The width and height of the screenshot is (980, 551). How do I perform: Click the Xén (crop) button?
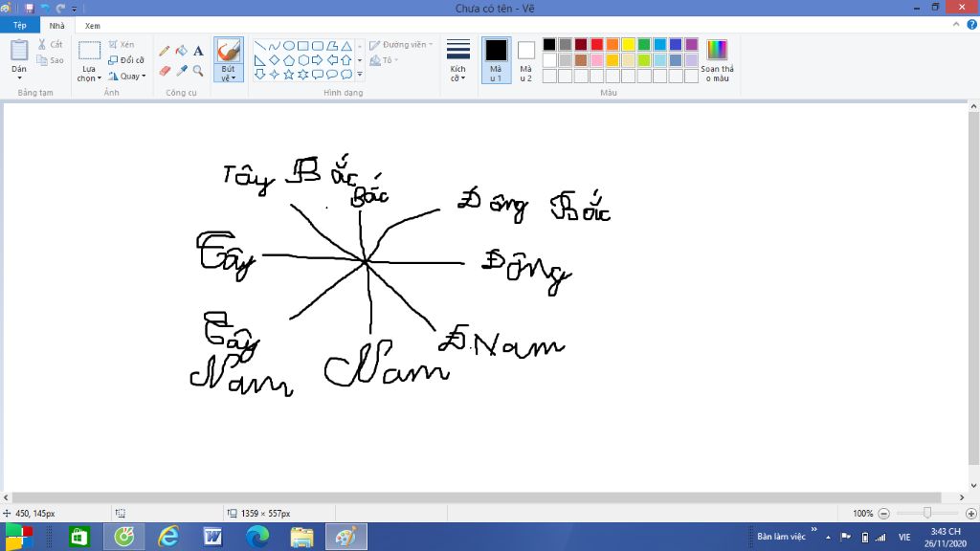[x=122, y=44]
